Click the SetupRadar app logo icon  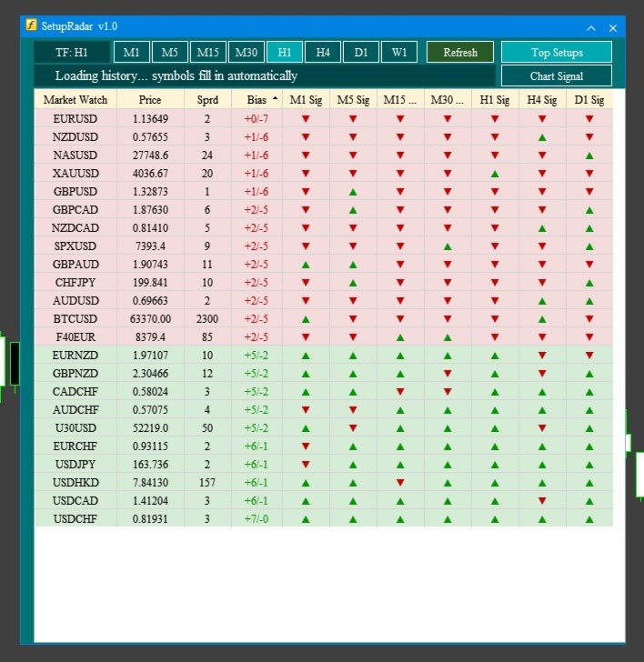click(x=31, y=25)
